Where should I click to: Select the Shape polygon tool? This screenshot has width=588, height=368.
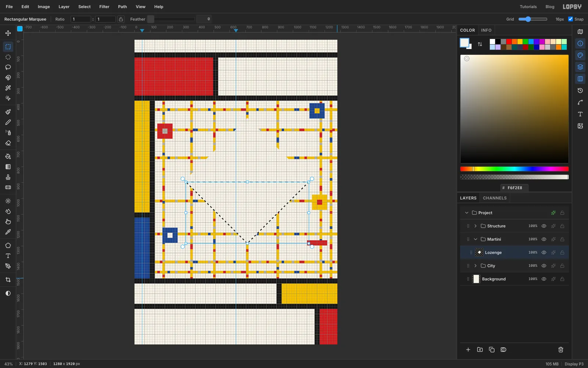(8, 245)
